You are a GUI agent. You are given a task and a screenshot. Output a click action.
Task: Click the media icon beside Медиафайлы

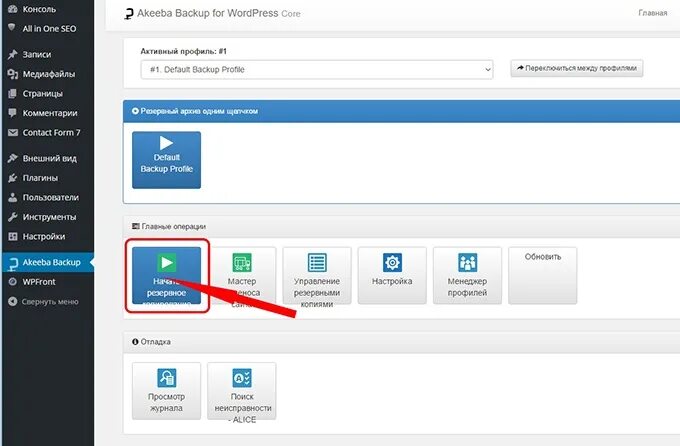[x=13, y=74]
